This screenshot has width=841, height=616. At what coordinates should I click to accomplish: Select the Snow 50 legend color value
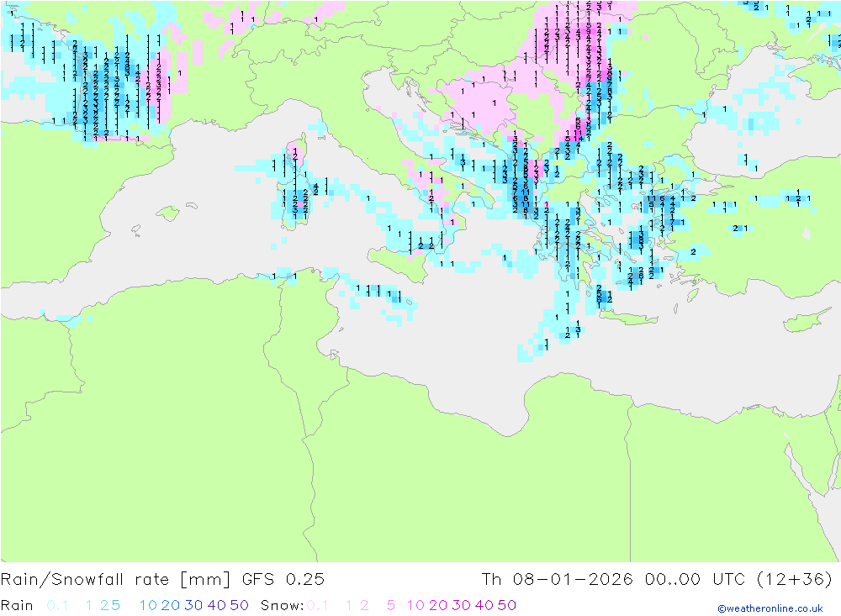(x=507, y=605)
